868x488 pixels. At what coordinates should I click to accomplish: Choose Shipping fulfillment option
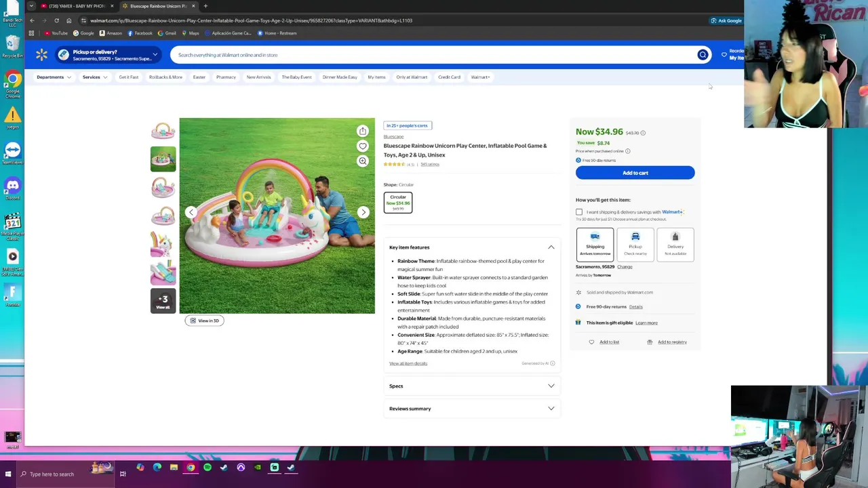pyautogui.click(x=595, y=245)
